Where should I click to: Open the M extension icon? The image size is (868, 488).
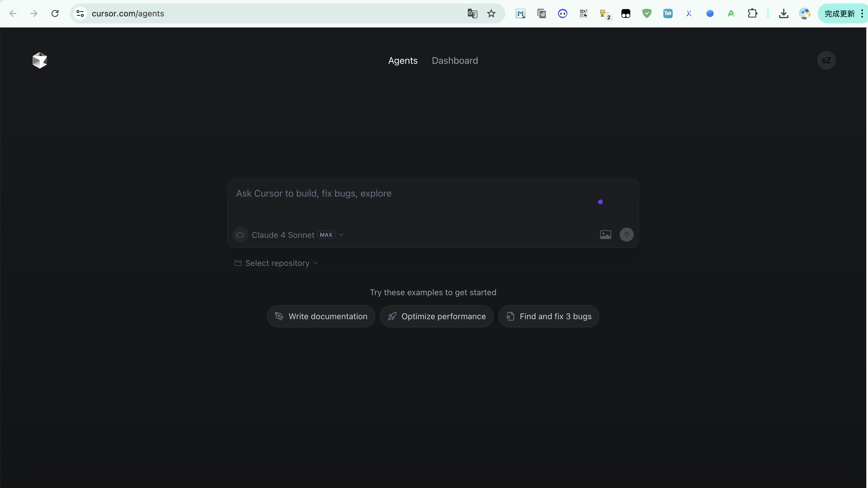tap(520, 13)
